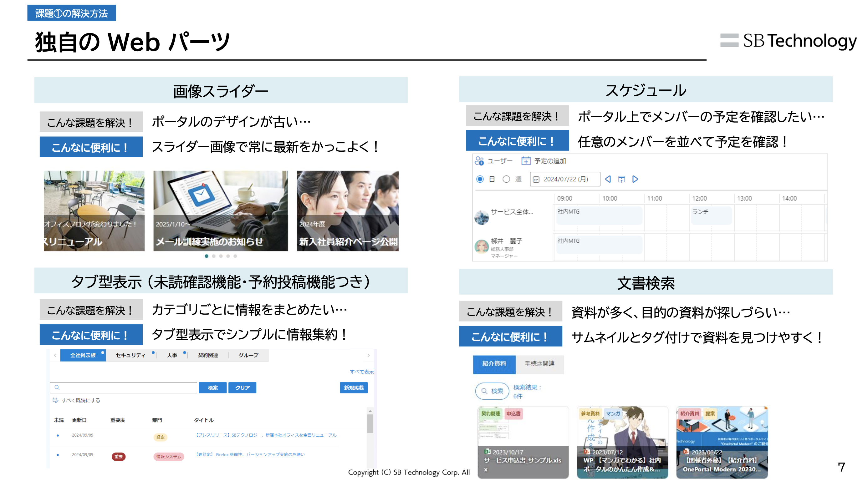This screenshot has height=486, width=868.
Task: Click the 提案 tag on OnePortal card
Action: [710, 414]
